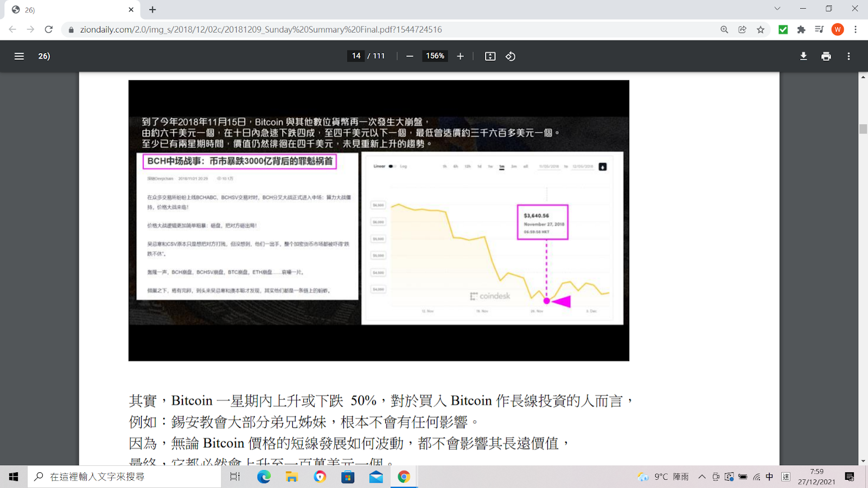Click the scrollbar down arrow
Viewport: 868px width, 488px height.
point(863,461)
